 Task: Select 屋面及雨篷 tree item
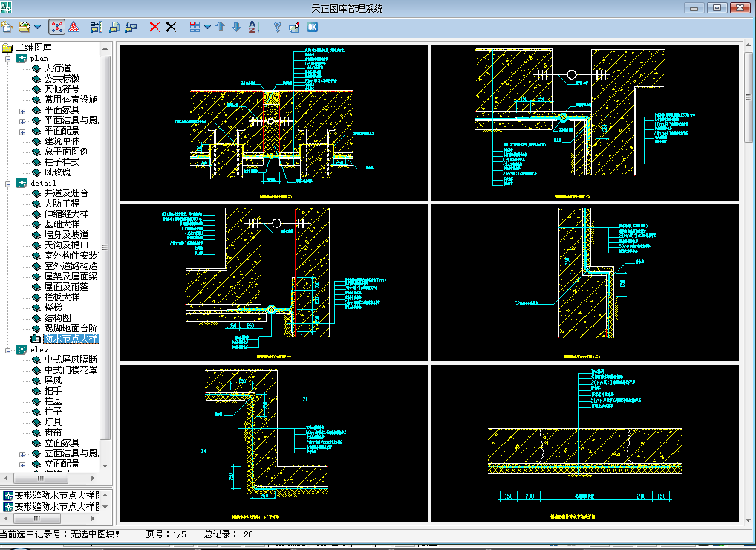tap(66, 287)
